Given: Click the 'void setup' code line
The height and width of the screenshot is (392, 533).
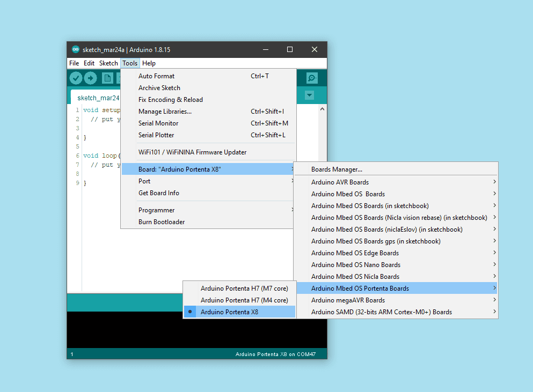Looking at the screenshot, I should 101,110.
